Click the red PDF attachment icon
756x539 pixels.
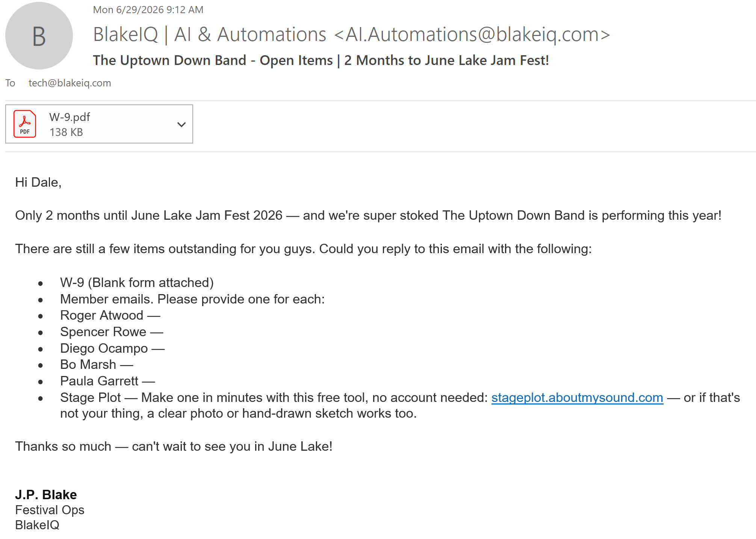point(25,124)
